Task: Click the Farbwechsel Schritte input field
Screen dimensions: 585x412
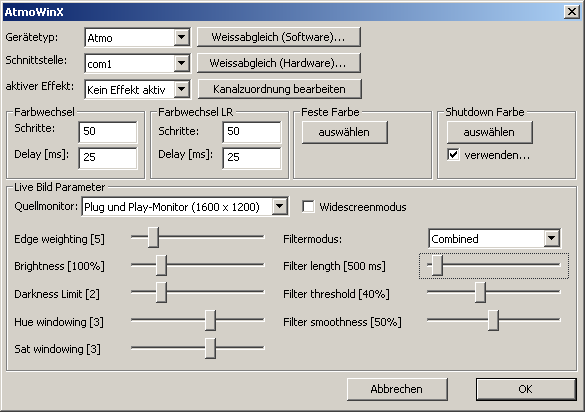Action: click(108, 132)
